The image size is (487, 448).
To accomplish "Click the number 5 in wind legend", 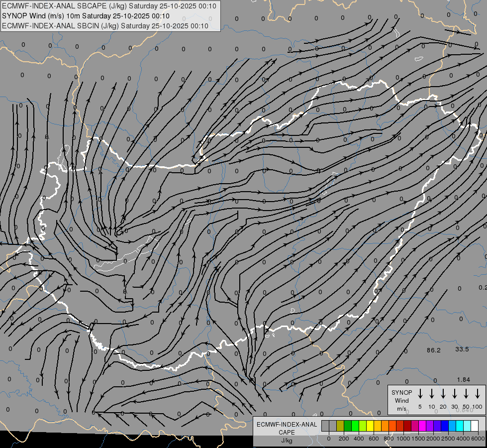I will (420, 407).
